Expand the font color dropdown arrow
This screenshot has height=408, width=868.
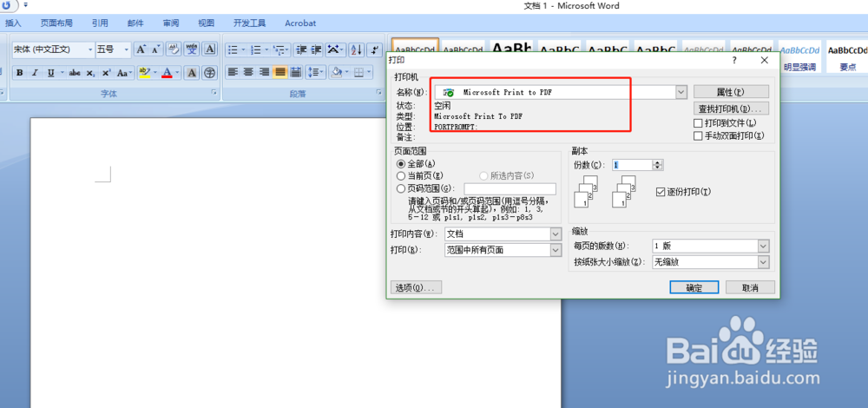click(178, 73)
